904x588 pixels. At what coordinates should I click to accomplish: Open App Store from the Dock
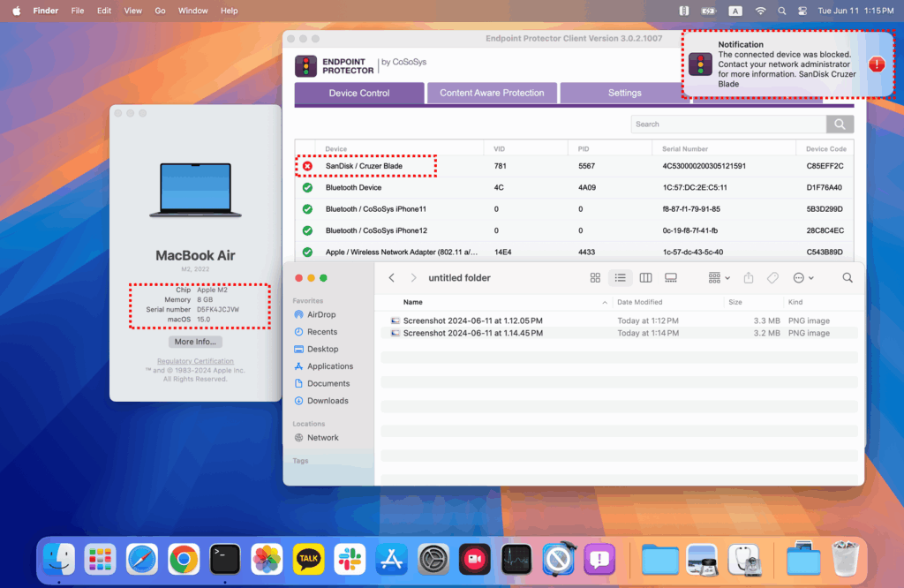[391, 559]
